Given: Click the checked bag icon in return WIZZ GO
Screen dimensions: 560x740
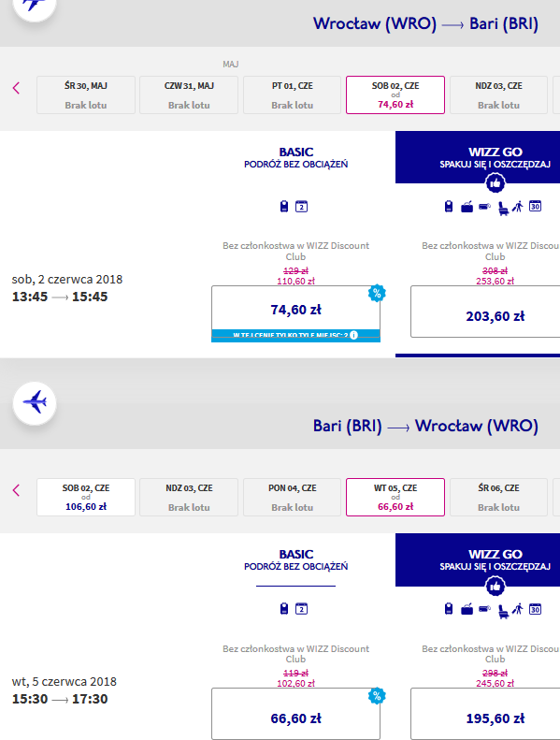Looking at the screenshot, I should (467, 609).
